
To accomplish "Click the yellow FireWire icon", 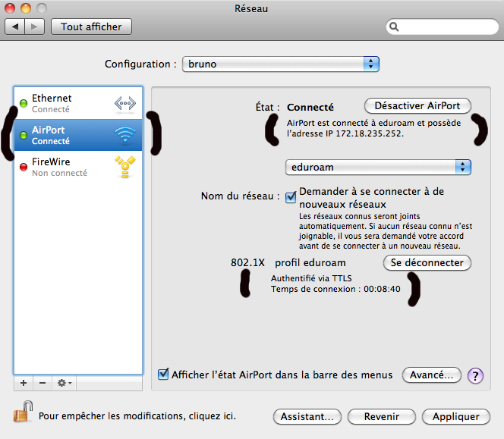I will (x=124, y=167).
